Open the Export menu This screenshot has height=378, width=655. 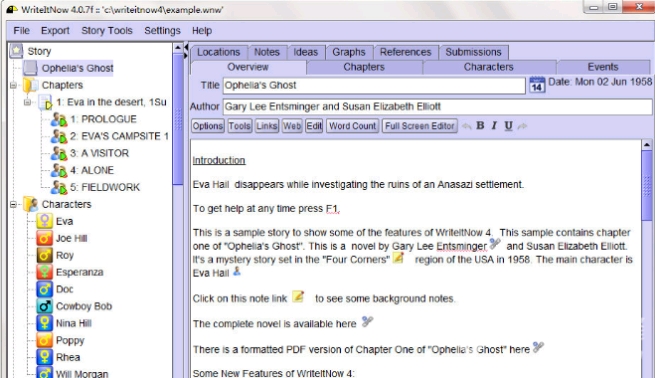(x=55, y=30)
